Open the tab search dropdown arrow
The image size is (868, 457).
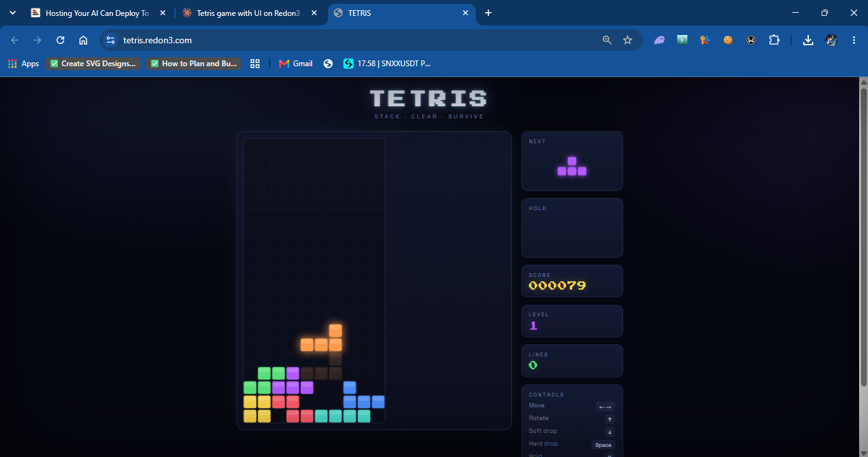tap(13, 13)
